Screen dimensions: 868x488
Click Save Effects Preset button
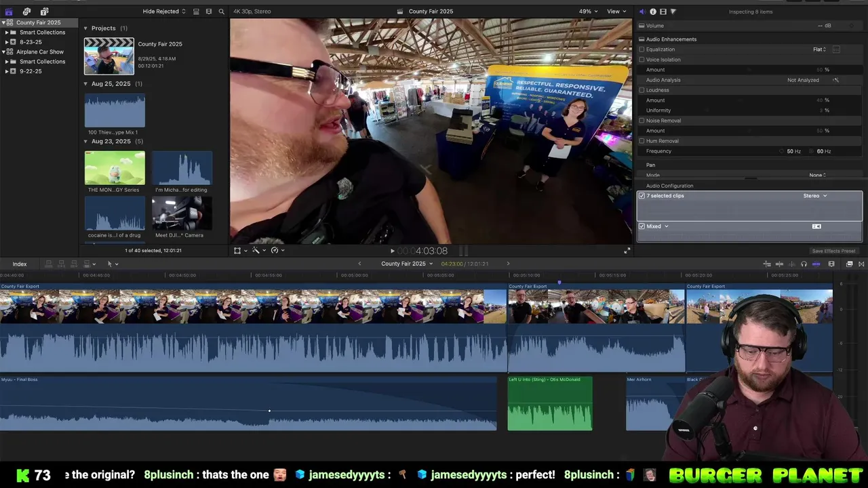point(833,251)
